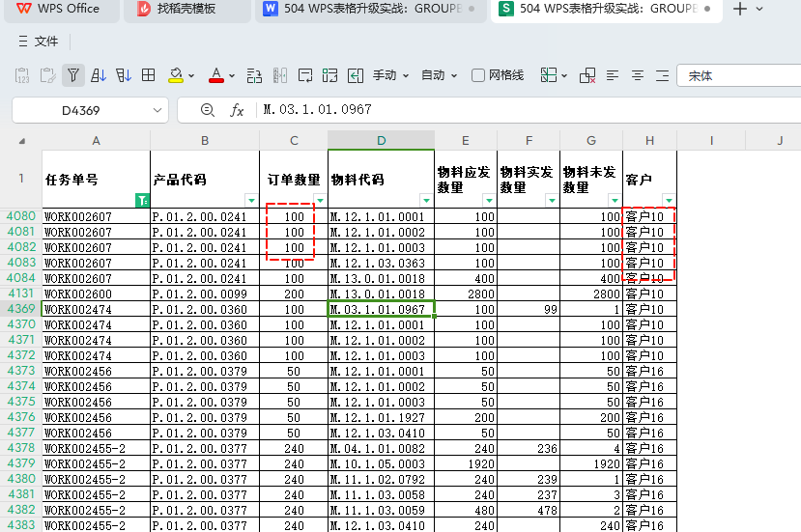Switch to the WPS Office home tab
801x532 pixels.
[x=59, y=9]
